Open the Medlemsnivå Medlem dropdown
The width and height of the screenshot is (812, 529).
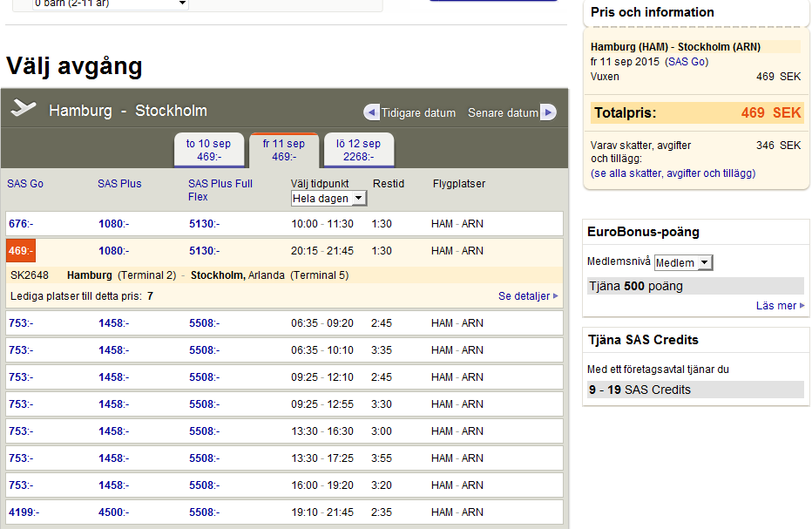point(684,262)
